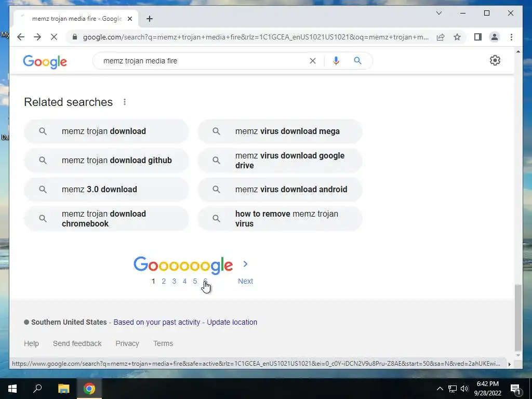
Task: Go to results page 6
Action: 205,281
